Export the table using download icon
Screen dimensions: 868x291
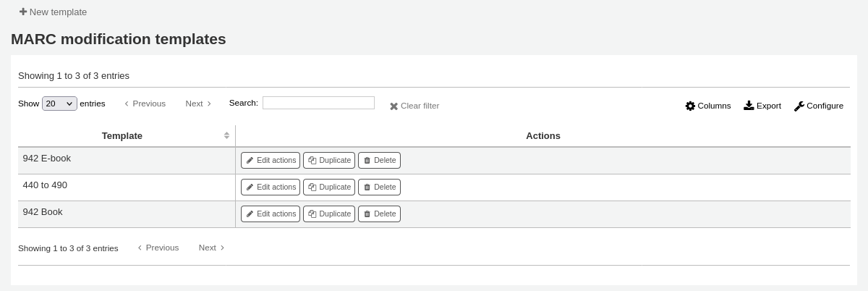pos(749,106)
